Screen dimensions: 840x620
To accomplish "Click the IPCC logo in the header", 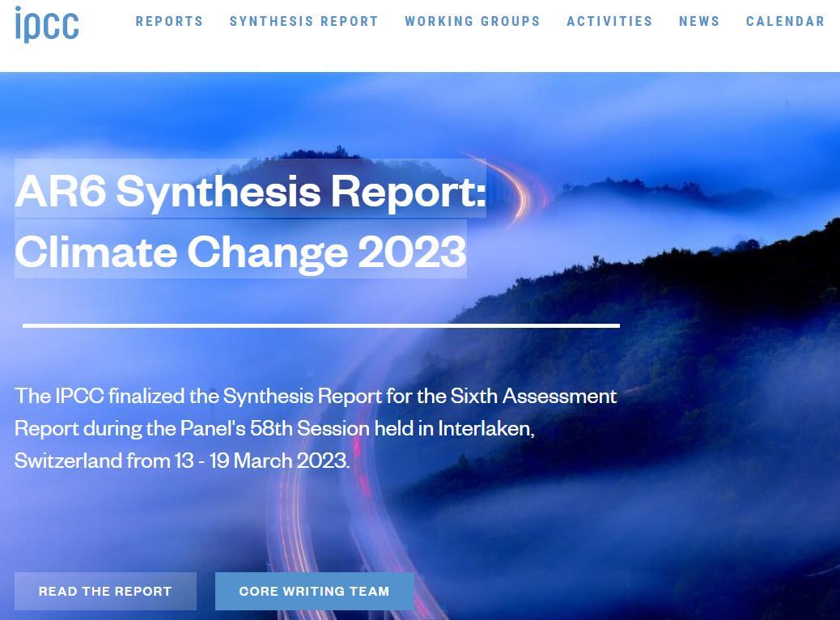I will point(47,24).
